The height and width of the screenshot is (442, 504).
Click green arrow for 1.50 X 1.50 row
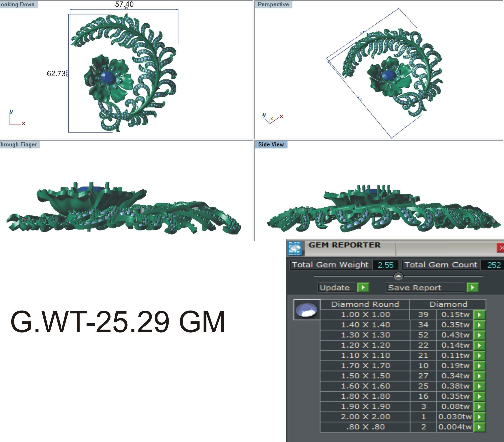pyautogui.click(x=479, y=376)
